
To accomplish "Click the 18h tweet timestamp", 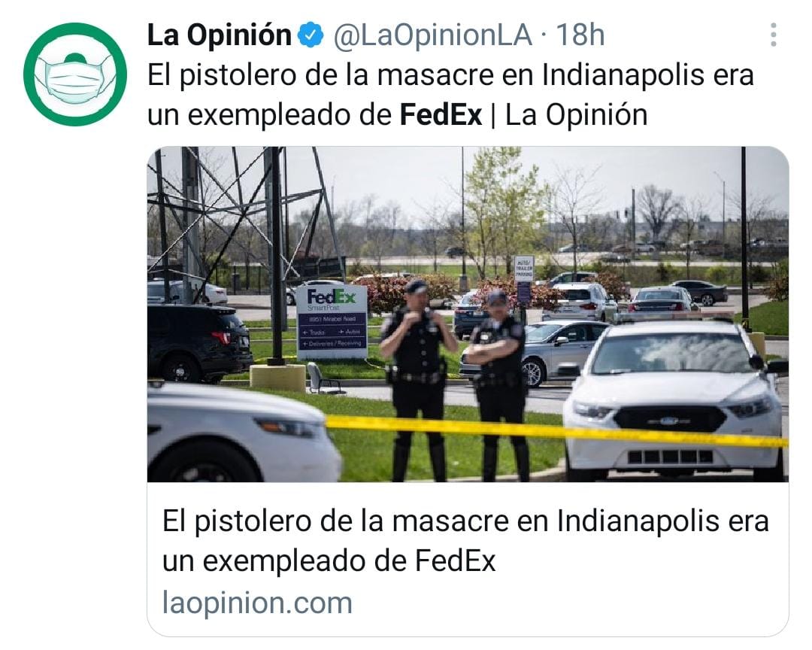I will [580, 35].
